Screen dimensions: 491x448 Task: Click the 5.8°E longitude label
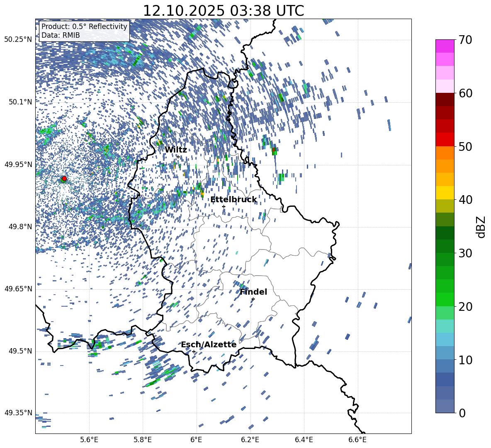point(143,440)
